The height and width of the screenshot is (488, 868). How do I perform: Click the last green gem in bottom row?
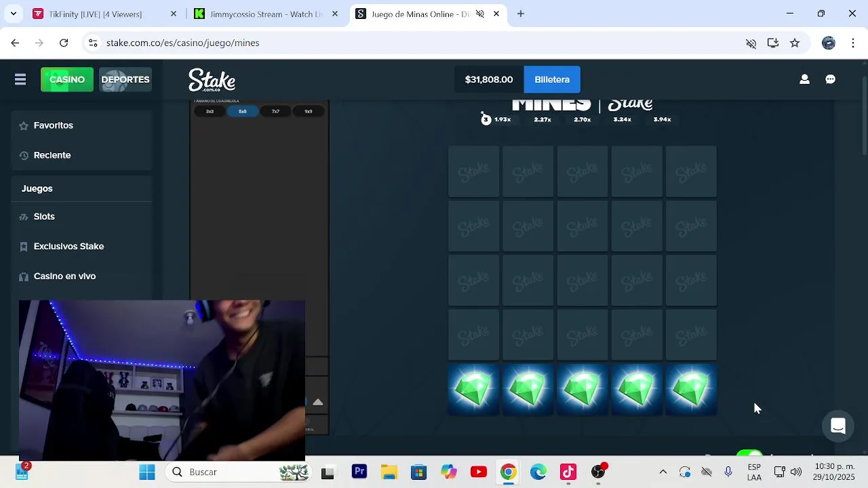click(x=691, y=389)
